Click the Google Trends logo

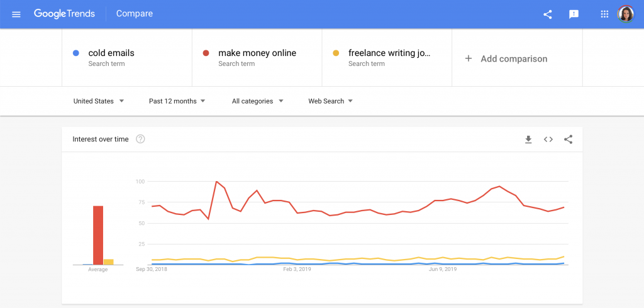click(x=64, y=14)
